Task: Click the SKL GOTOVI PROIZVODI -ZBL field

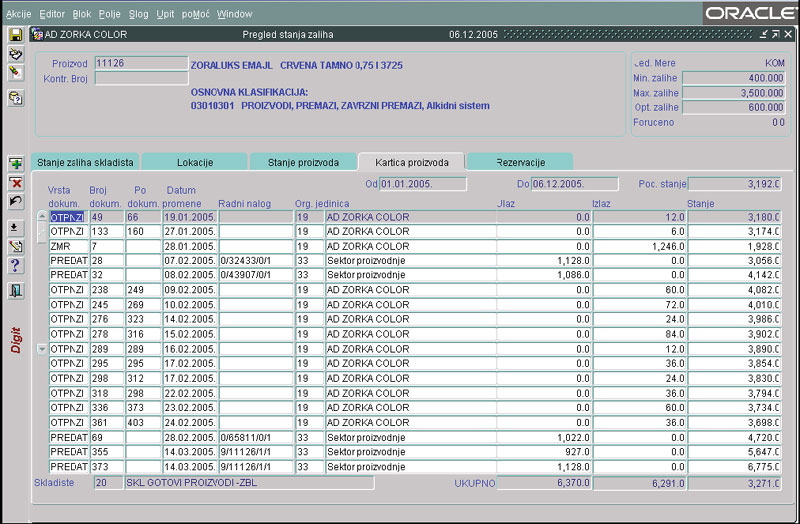Action: 249,483
